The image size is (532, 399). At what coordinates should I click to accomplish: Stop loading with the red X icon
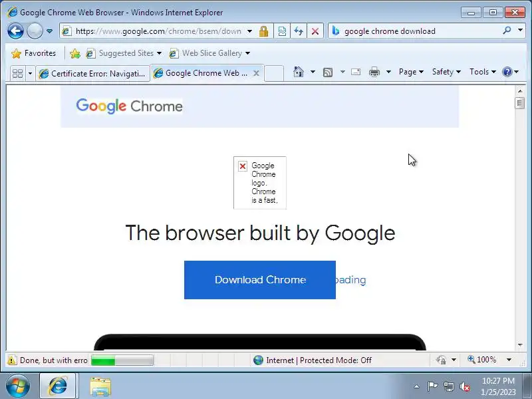pyautogui.click(x=315, y=31)
